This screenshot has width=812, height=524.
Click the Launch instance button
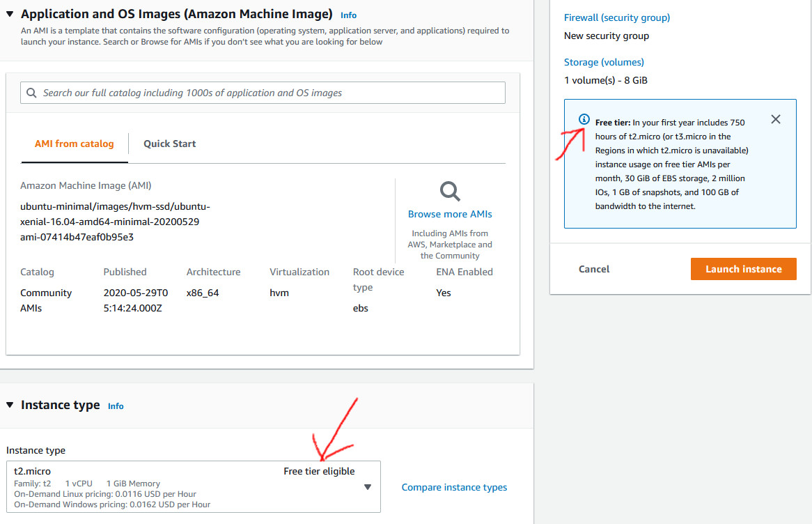(743, 269)
